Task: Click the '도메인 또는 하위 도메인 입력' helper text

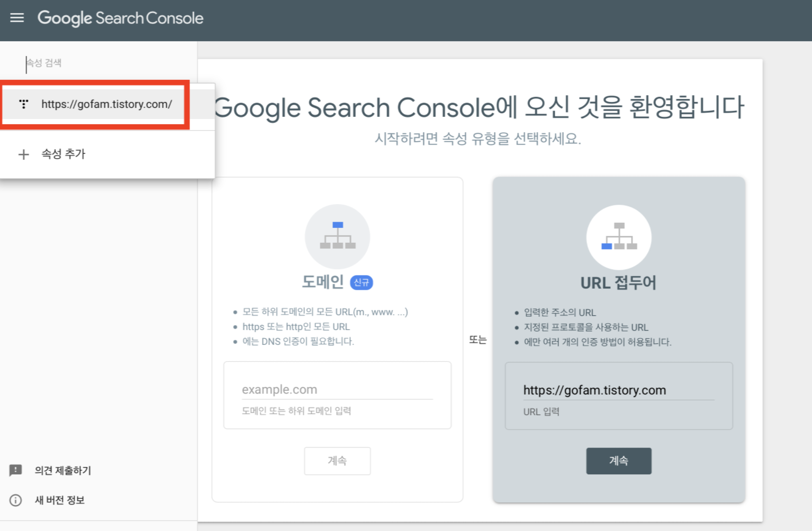Action: point(296,411)
